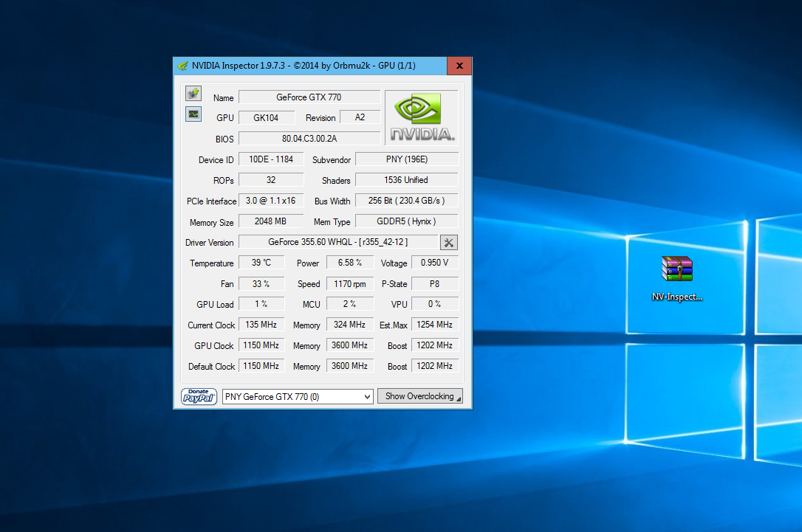Image resolution: width=802 pixels, height=532 pixels.
Task: Open driver profile settings wrench icon
Action: click(449, 243)
